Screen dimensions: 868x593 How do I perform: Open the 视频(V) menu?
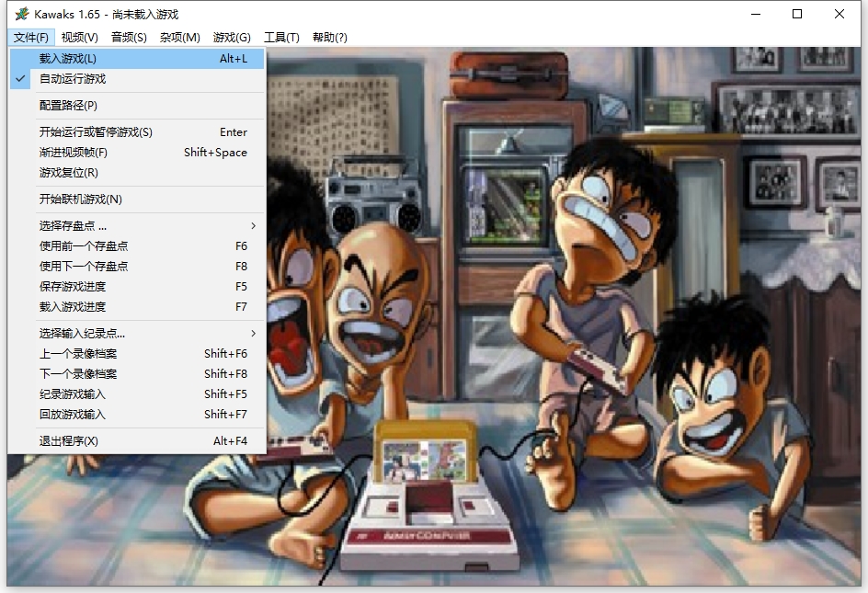(x=80, y=37)
